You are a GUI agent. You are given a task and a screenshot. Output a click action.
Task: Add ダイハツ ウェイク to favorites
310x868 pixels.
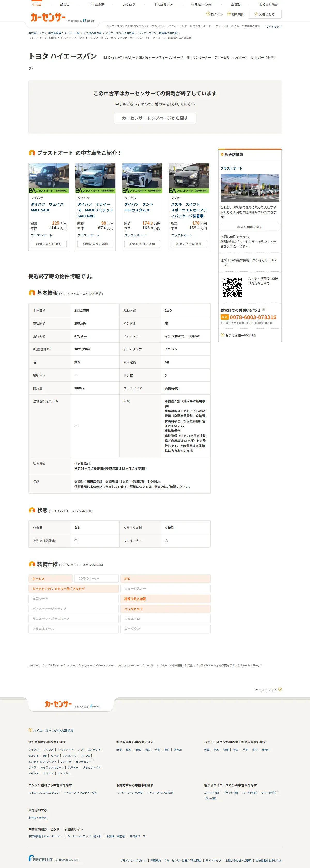pos(49,244)
